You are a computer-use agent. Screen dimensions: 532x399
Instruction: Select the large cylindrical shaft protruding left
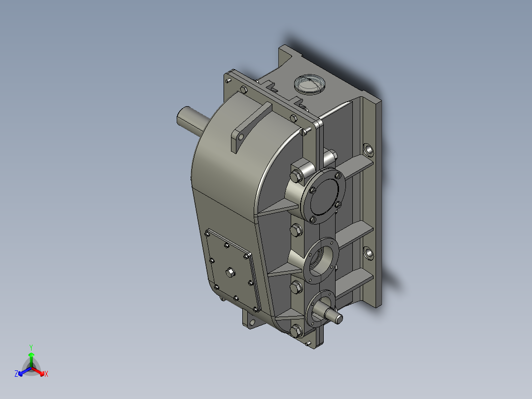click(x=192, y=121)
